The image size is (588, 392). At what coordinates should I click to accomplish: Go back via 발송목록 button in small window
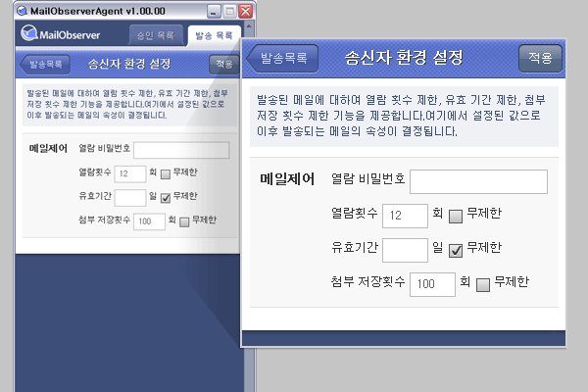coord(45,64)
